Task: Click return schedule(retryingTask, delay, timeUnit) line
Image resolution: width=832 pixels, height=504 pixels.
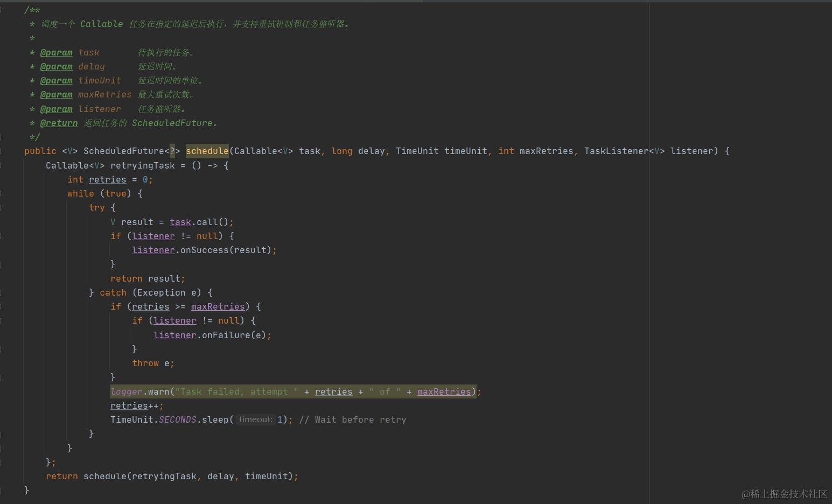Action: (172, 477)
